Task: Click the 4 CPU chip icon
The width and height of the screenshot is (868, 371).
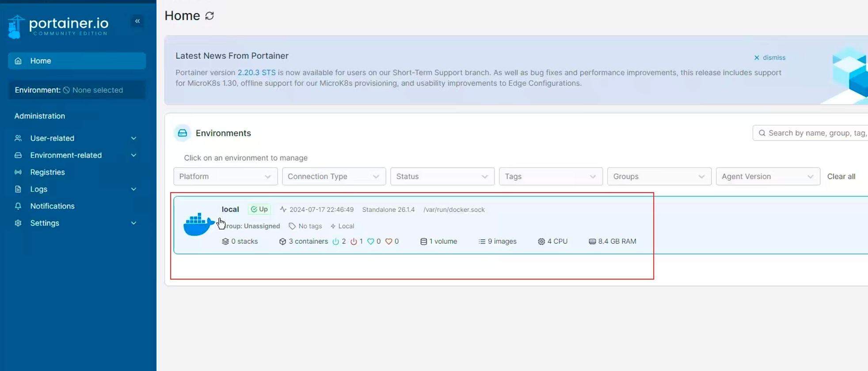Action: (x=541, y=242)
